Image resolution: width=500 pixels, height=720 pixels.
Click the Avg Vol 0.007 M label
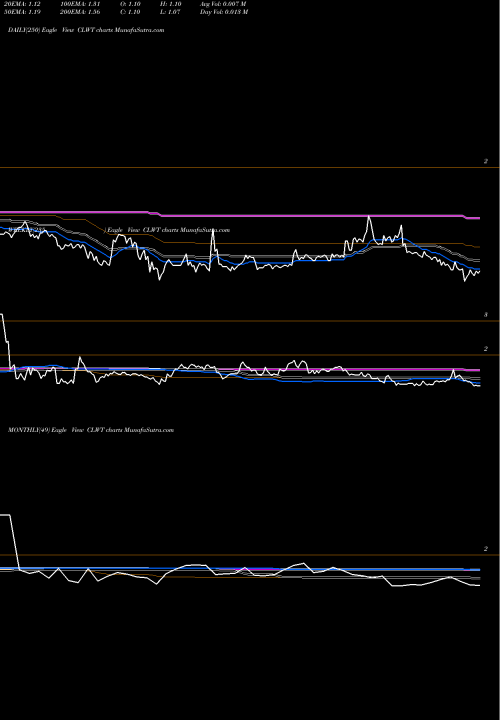pyautogui.click(x=223, y=4)
